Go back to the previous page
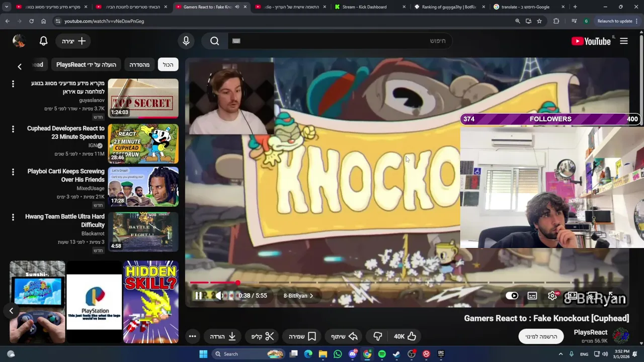 pyautogui.click(x=7, y=21)
